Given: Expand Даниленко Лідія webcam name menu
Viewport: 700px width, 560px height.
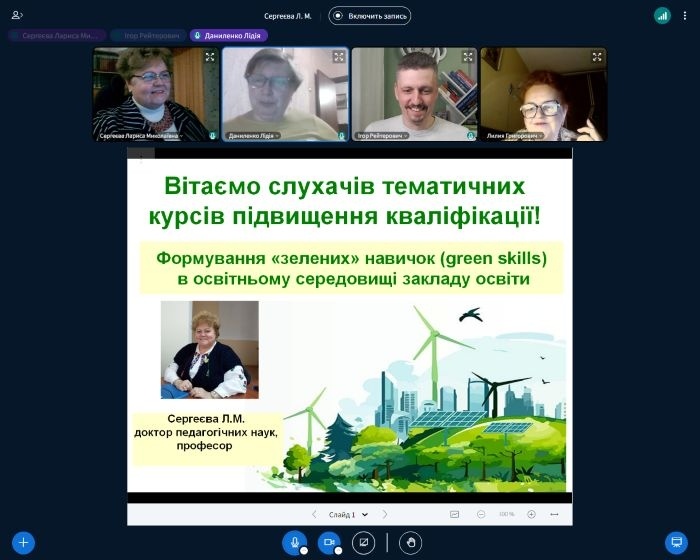Looking at the screenshot, I should click(x=254, y=135).
